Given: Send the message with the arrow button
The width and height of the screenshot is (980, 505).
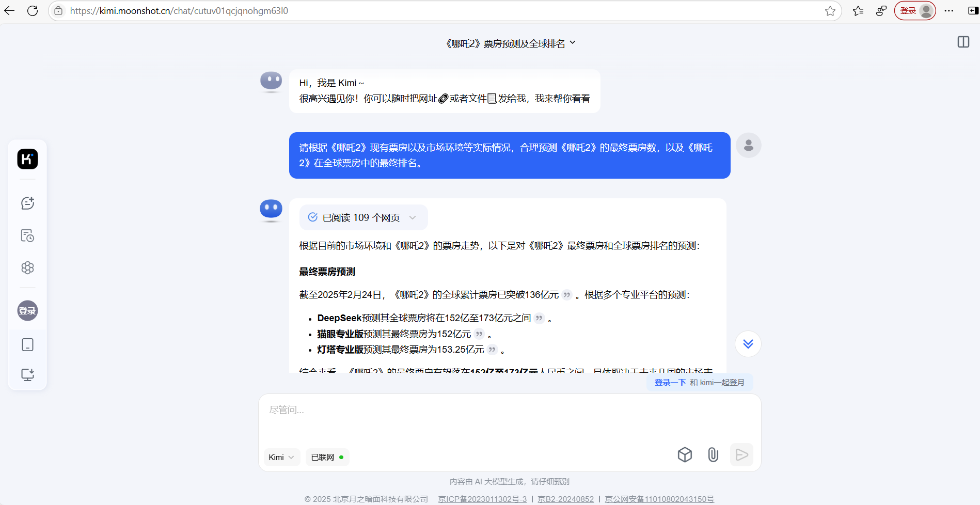Looking at the screenshot, I should 741,455.
